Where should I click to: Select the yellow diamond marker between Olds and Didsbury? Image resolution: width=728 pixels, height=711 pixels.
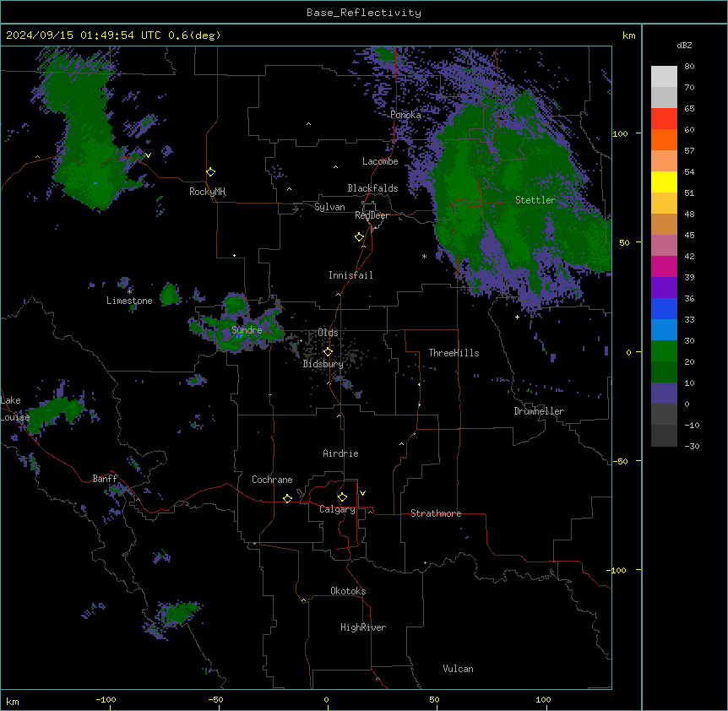pyautogui.click(x=328, y=352)
